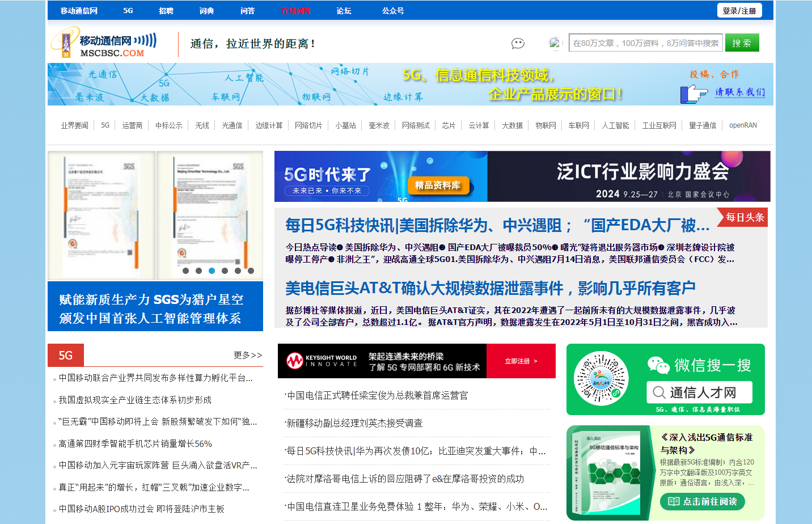The height and width of the screenshot is (524, 812).
Task: Focus the article search input field
Action: (646, 43)
